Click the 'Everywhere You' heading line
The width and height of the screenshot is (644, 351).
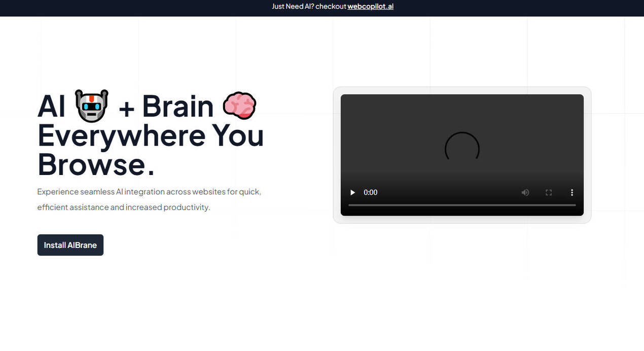pos(151,135)
